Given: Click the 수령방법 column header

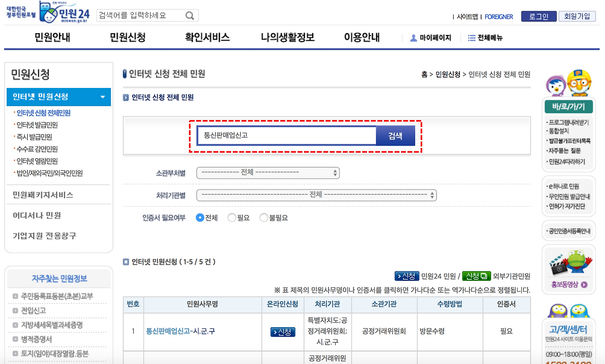Looking at the screenshot, I should 450,304.
